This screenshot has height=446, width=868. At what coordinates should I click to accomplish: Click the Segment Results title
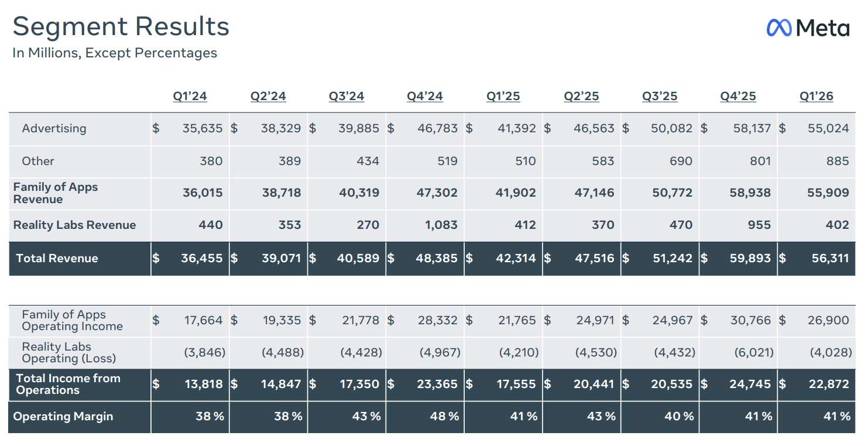[121, 27]
